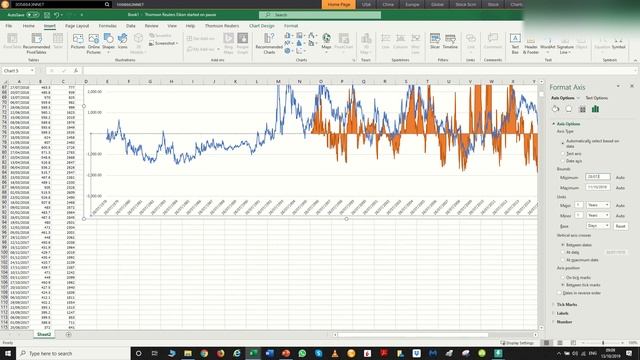Viewport: 640px width, 360px height.
Task: Select At maximum date radio option
Action: pos(563,260)
